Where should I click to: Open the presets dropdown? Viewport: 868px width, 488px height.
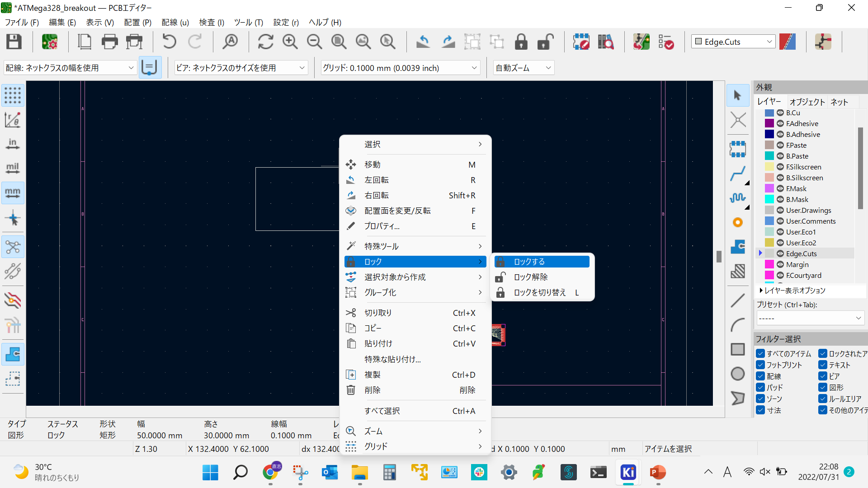coord(810,318)
